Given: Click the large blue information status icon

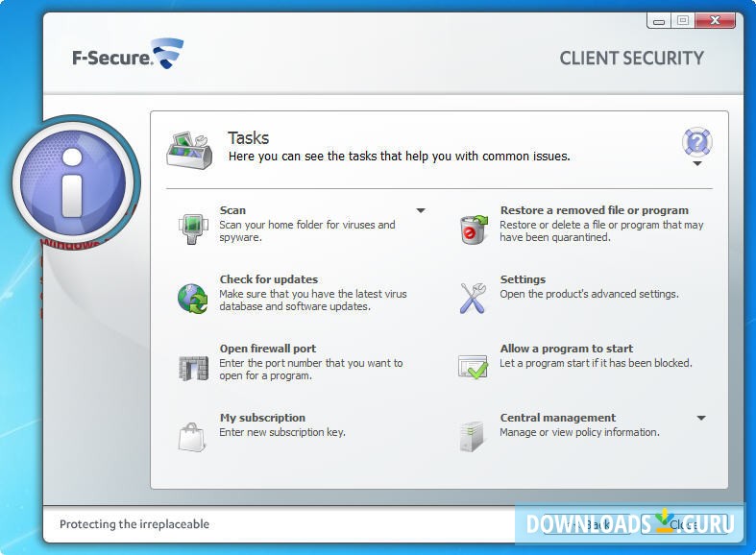Looking at the screenshot, I should [72, 181].
